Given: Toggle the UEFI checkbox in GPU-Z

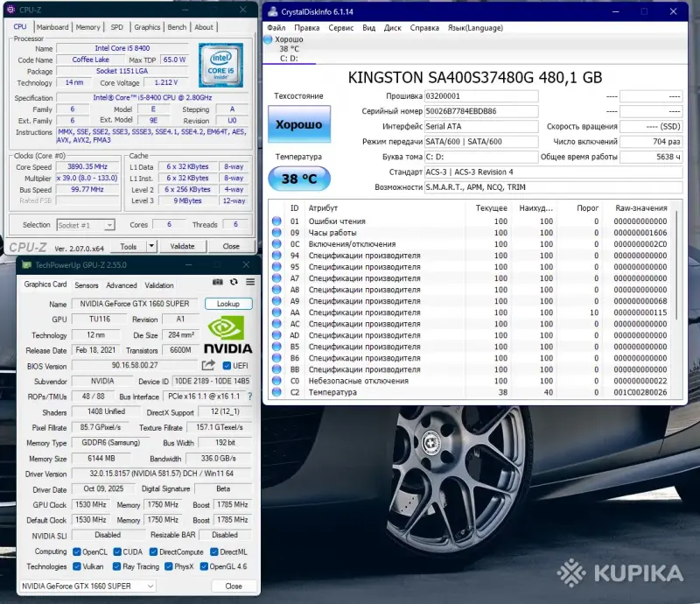Looking at the screenshot, I should click(227, 365).
